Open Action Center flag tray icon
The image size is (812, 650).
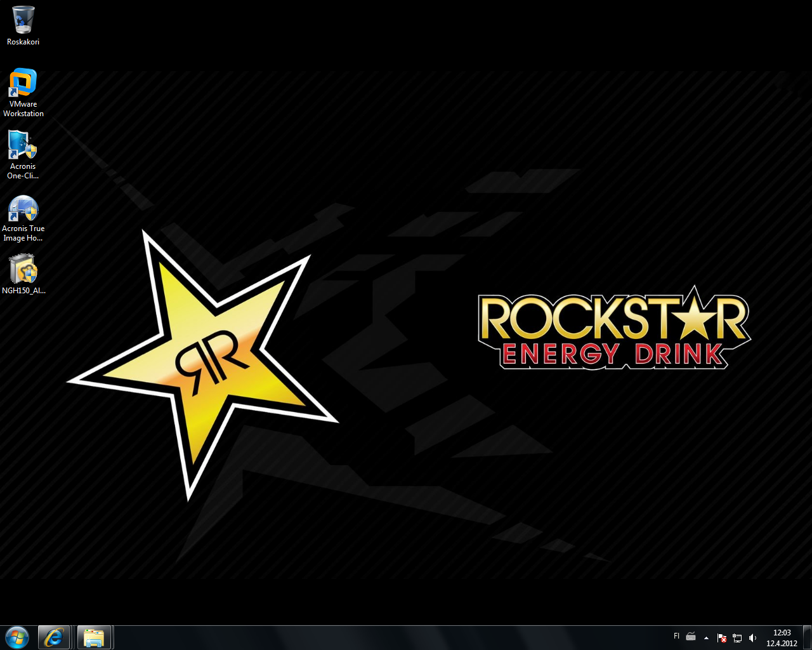coord(722,638)
